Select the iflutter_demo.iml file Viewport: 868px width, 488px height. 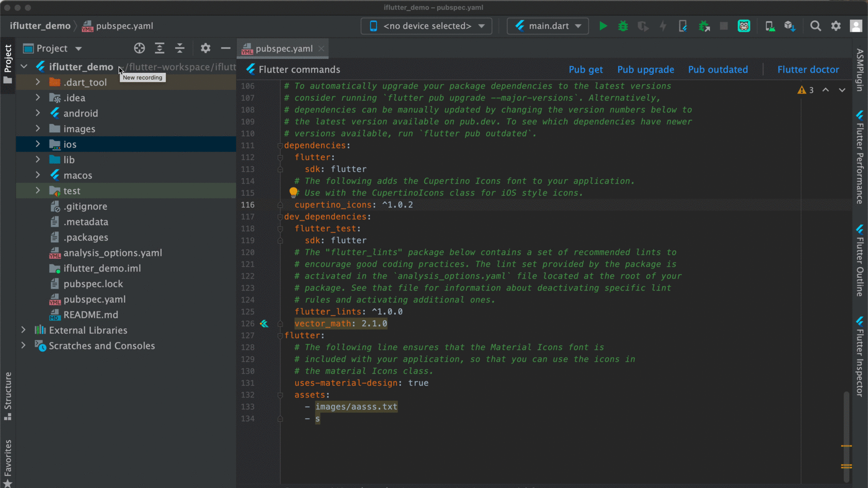pos(102,268)
